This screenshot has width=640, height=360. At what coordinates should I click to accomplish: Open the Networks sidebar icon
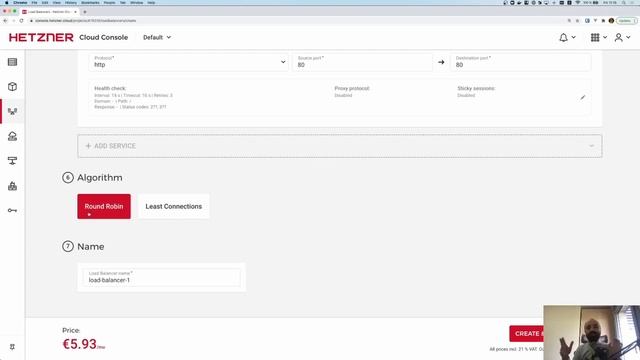point(12,161)
